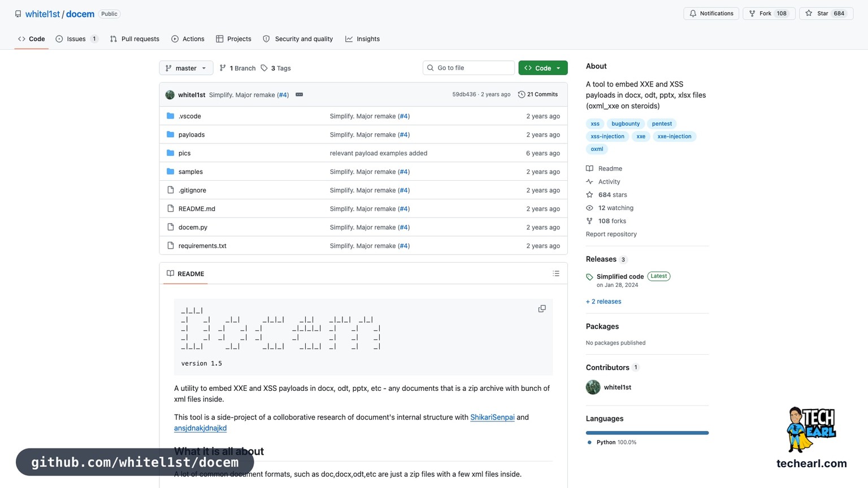
Task: Expand the green Code dropdown button
Action: pyautogui.click(x=543, y=68)
